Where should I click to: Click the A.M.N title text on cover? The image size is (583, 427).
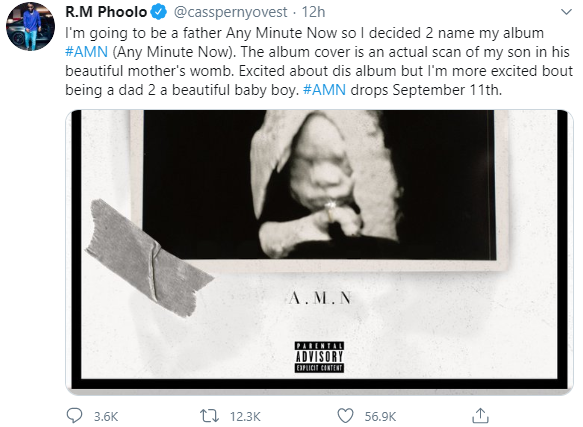[x=320, y=298]
